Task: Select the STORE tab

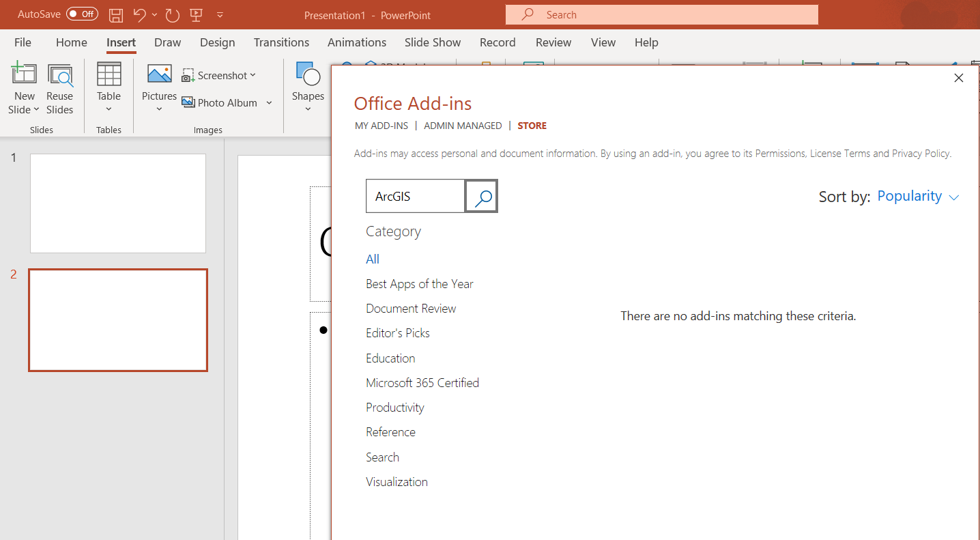Action: (532, 126)
